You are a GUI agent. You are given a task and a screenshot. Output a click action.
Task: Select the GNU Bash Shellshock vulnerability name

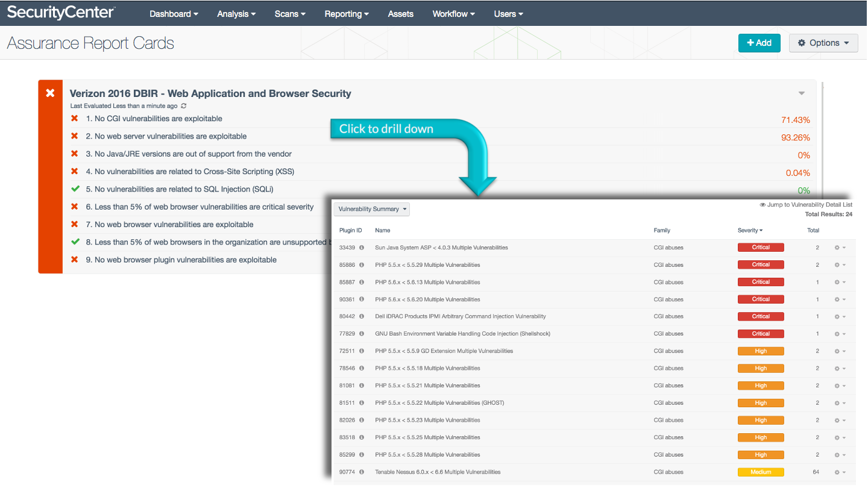click(x=462, y=334)
